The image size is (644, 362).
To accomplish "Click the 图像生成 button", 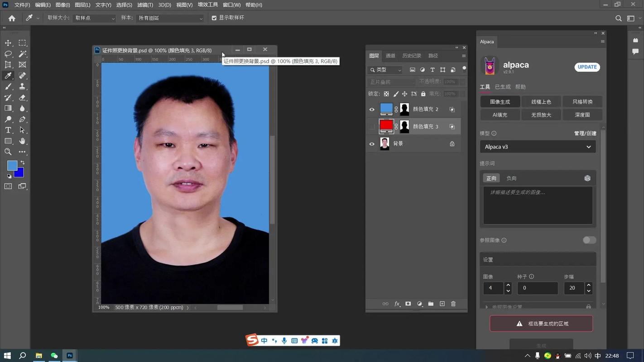I will [500, 101].
